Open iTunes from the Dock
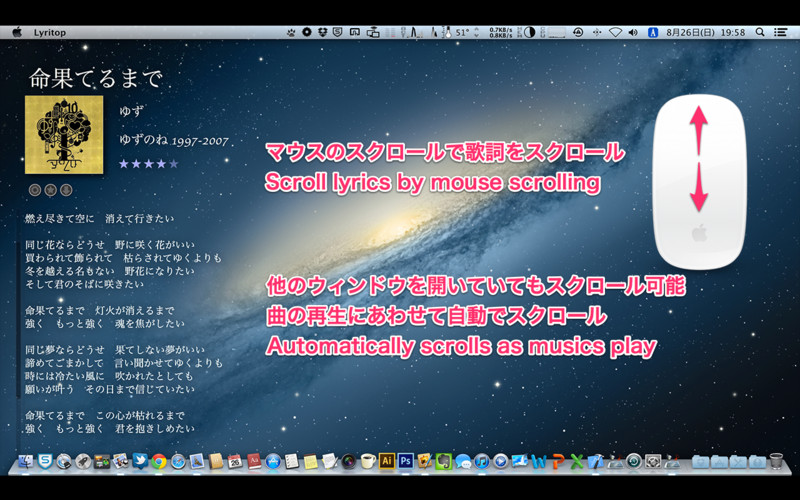Screen dimensions: 800x500 pos(482,461)
